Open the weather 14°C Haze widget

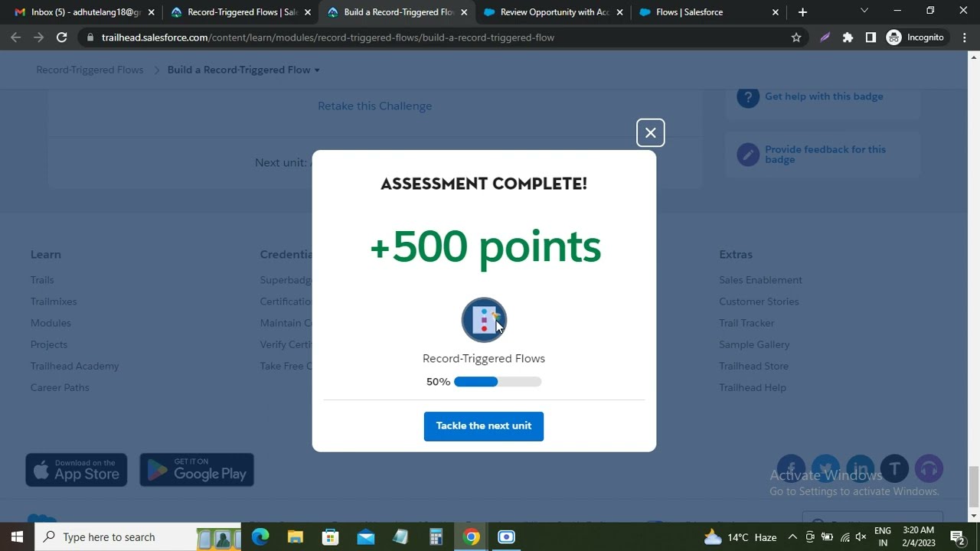(x=740, y=537)
